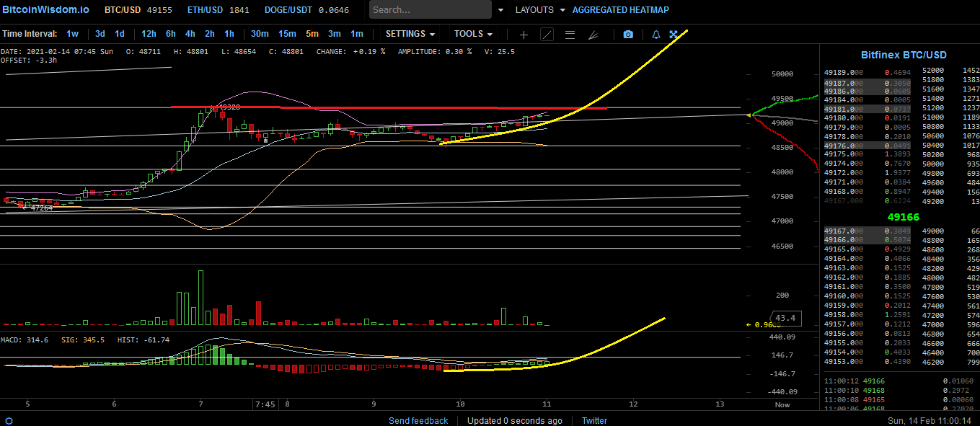Open price alerts bell icon
This screenshot has width=980, height=426.
[x=655, y=35]
